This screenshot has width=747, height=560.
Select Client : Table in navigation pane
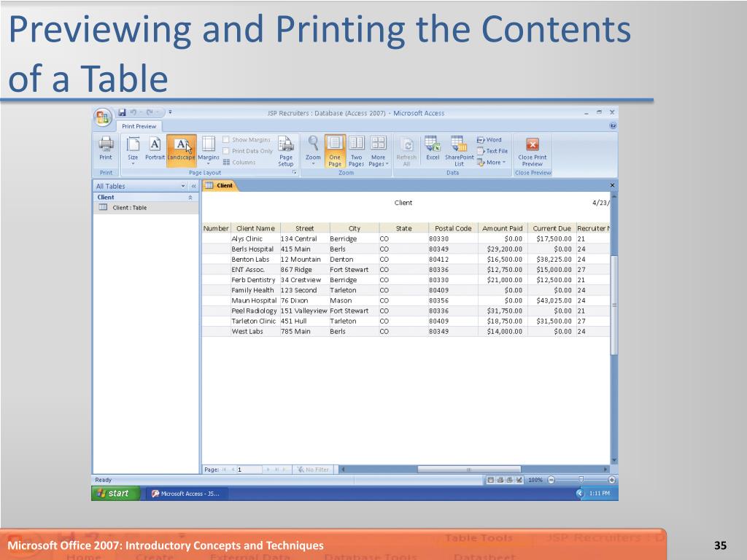click(146, 208)
